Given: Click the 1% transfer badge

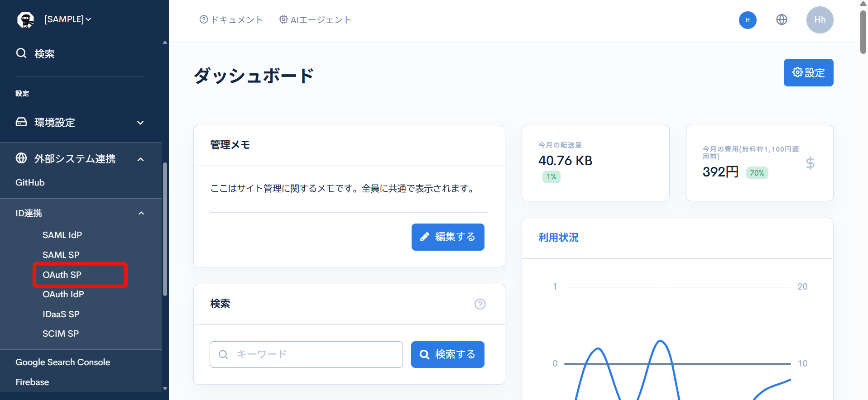Looking at the screenshot, I should click(551, 177).
